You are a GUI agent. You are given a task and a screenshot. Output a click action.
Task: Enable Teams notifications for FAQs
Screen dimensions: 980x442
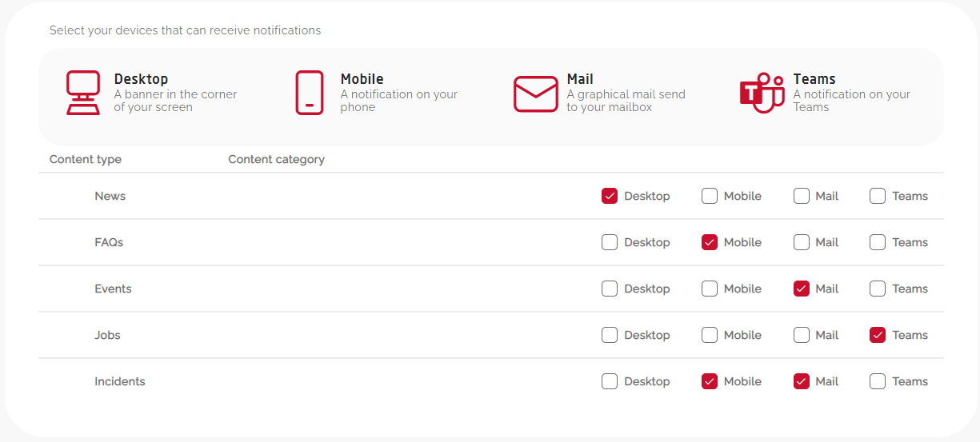[x=878, y=242]
